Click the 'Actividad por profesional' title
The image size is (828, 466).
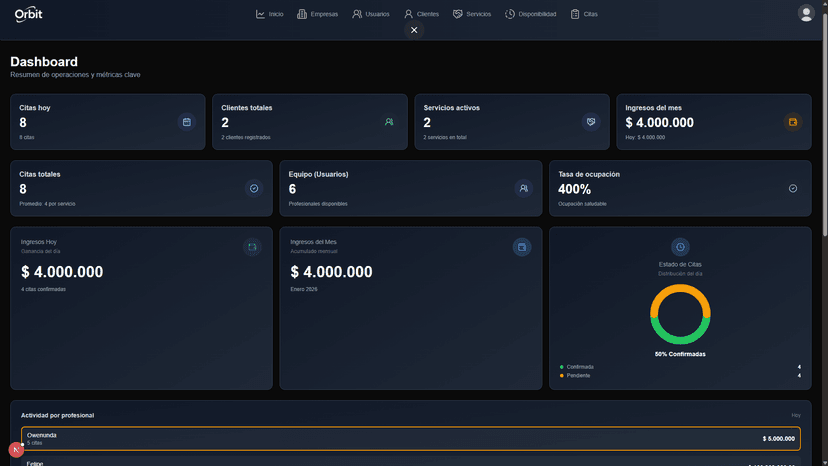[x=58, y=415]
